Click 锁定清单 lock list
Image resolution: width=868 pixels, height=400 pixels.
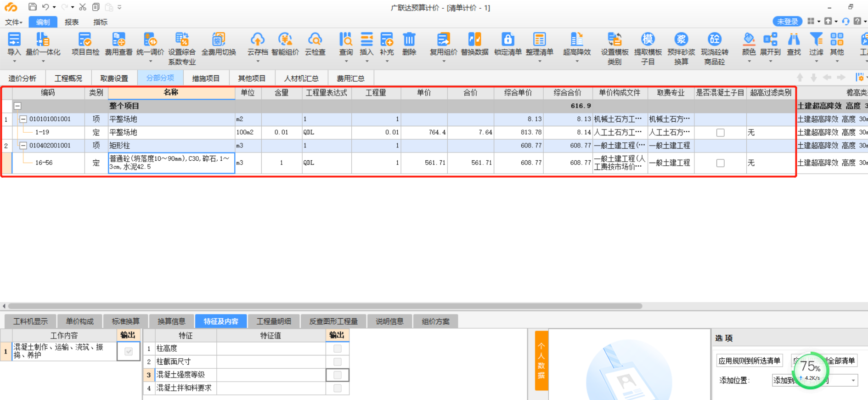(x=508, y=45)
